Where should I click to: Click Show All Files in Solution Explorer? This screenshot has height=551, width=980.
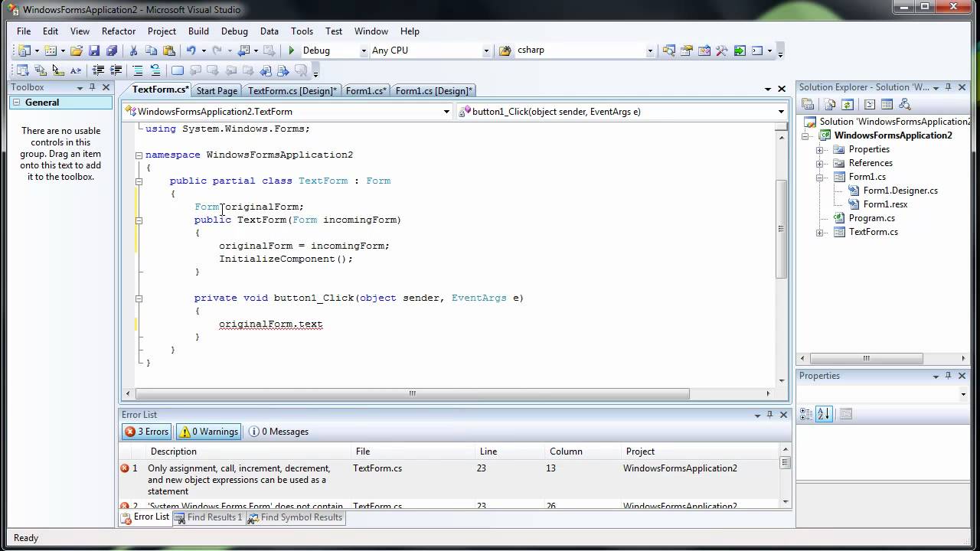[830, 104]
